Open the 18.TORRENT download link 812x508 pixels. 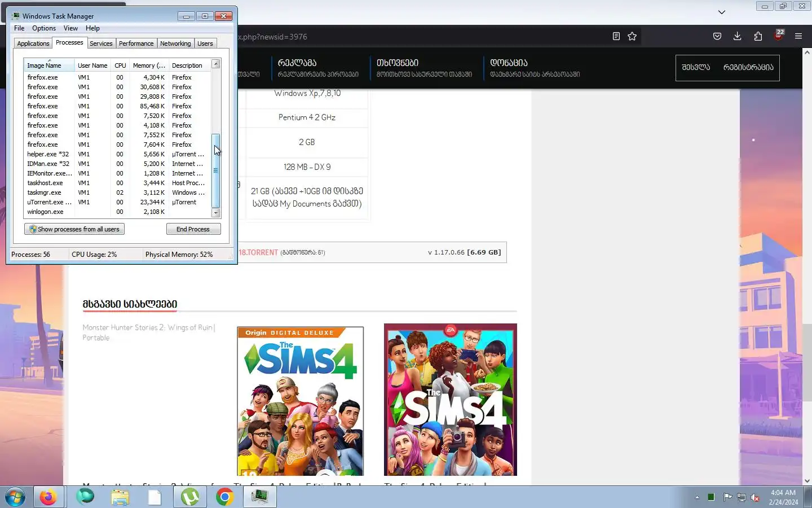[x=258, y=252]
